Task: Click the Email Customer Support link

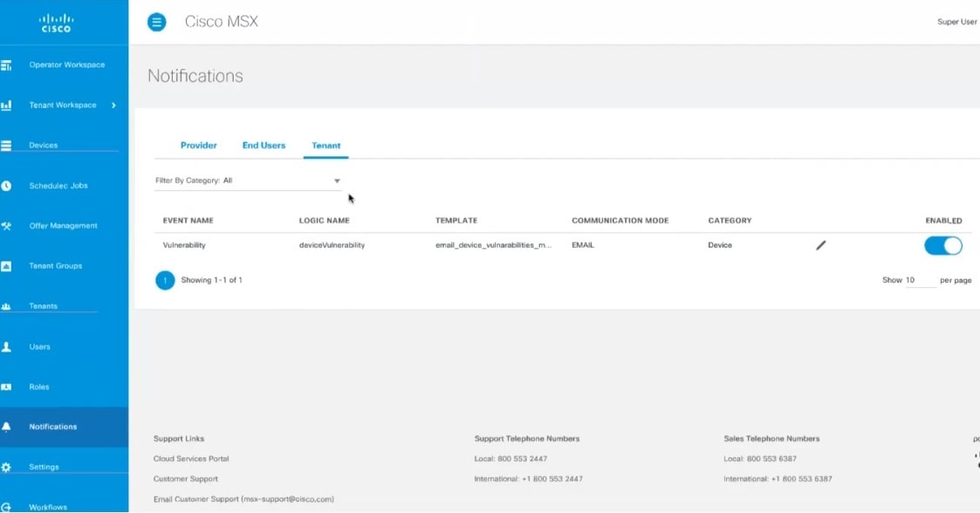Action: coord(243,499)
